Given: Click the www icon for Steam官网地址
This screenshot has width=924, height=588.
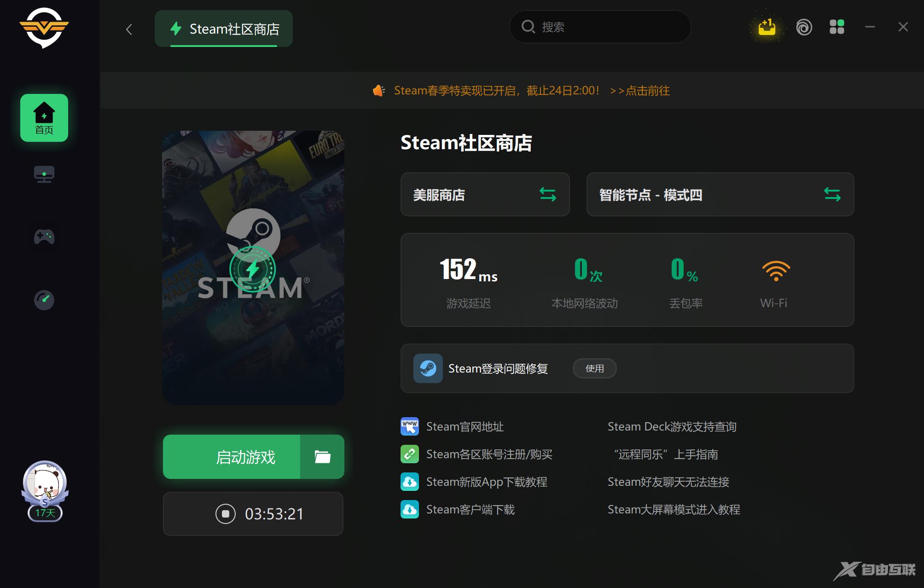Looking at the screenshot, I should 410,426.
